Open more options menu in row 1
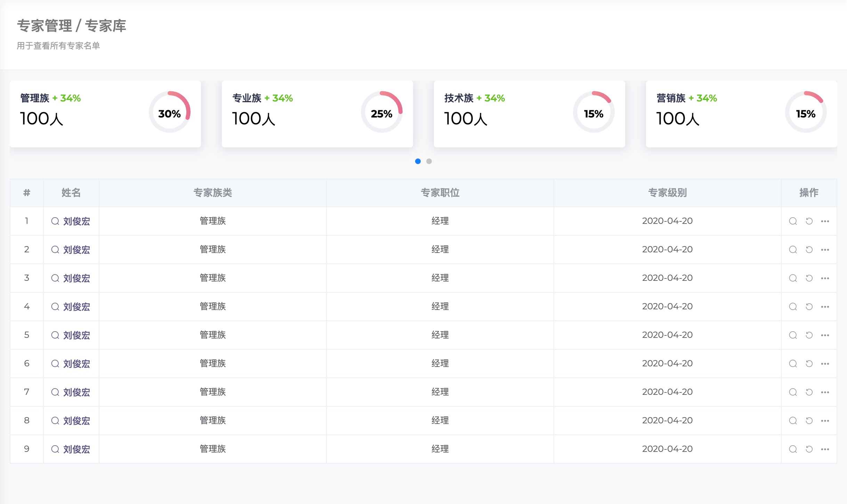The image size is (847, 504). click(825, 221)
